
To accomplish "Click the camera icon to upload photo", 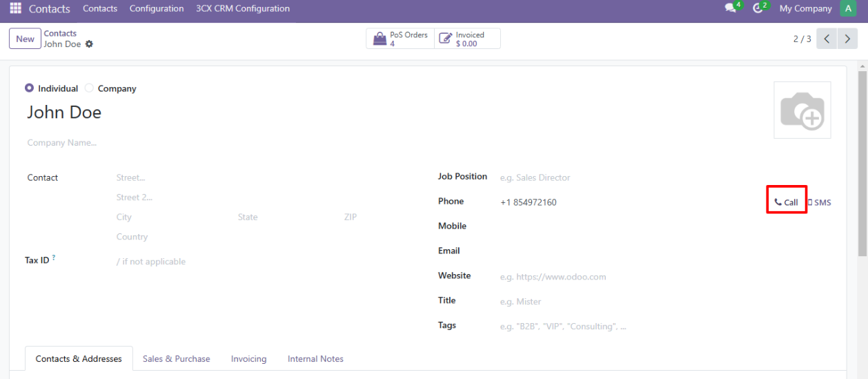I will 802,110.
